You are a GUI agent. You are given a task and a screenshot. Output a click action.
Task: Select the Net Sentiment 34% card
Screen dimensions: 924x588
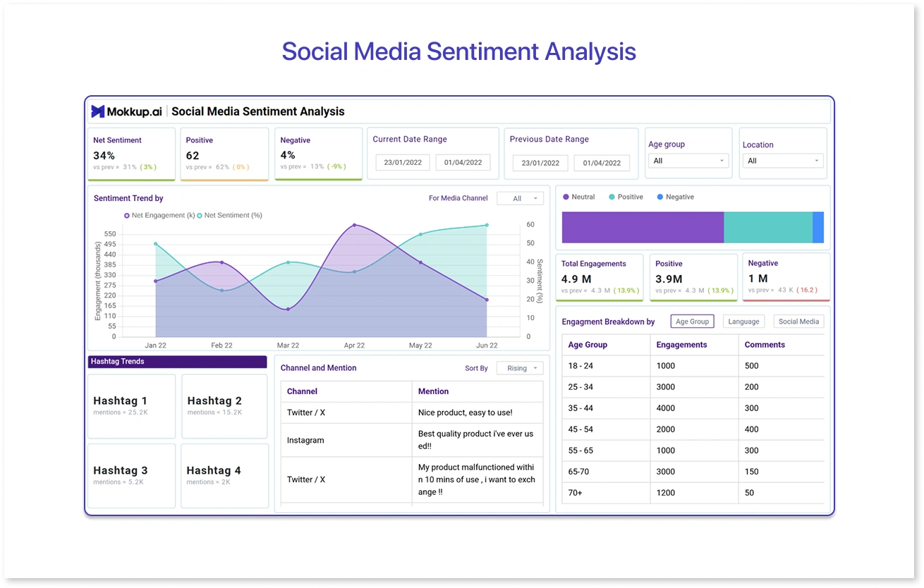pyautogui.click(x=131, y=154)
